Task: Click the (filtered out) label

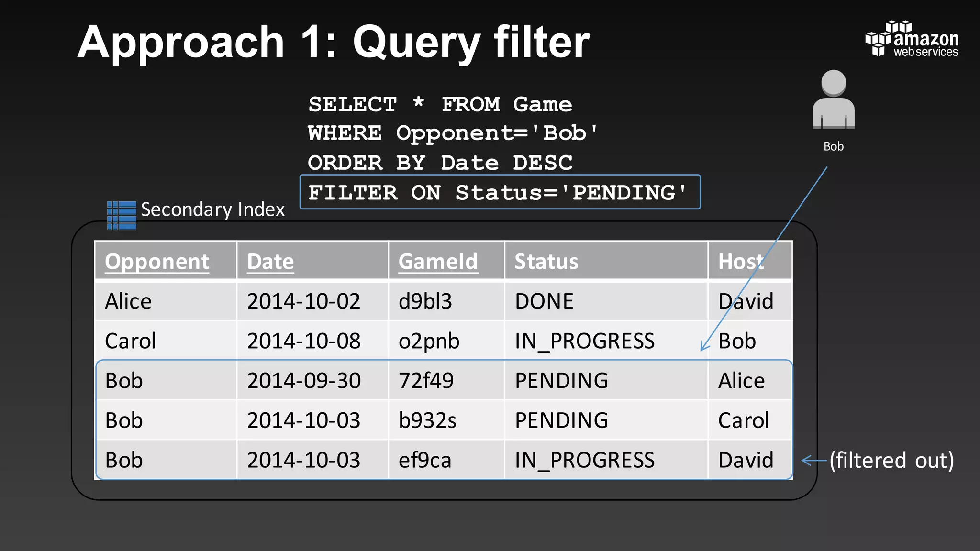Action: tap(891, 461)
